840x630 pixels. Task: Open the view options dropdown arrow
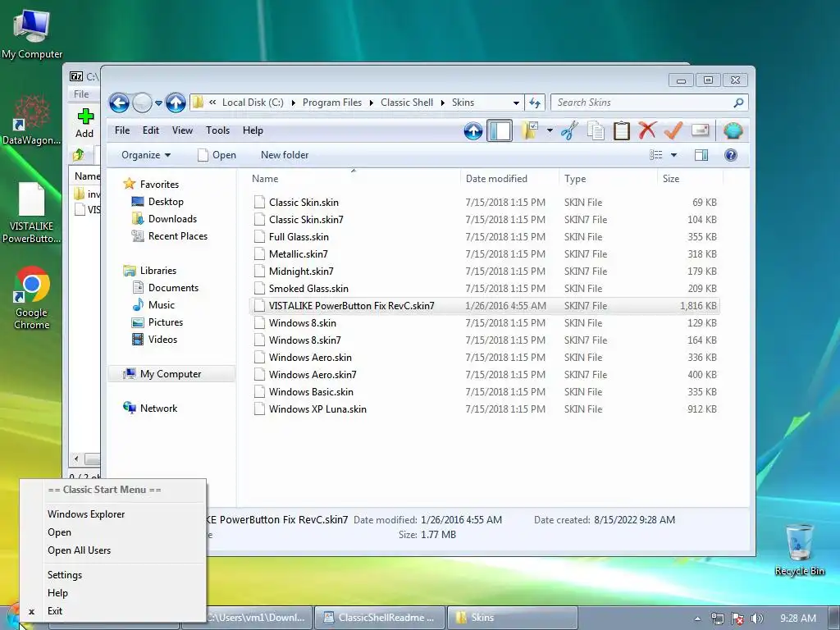coord(673,155)
